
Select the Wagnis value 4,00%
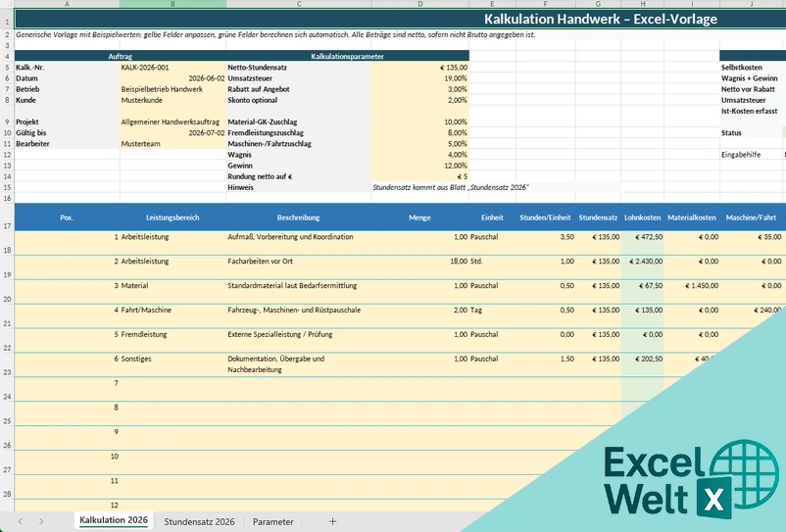[x=420, y=155]
